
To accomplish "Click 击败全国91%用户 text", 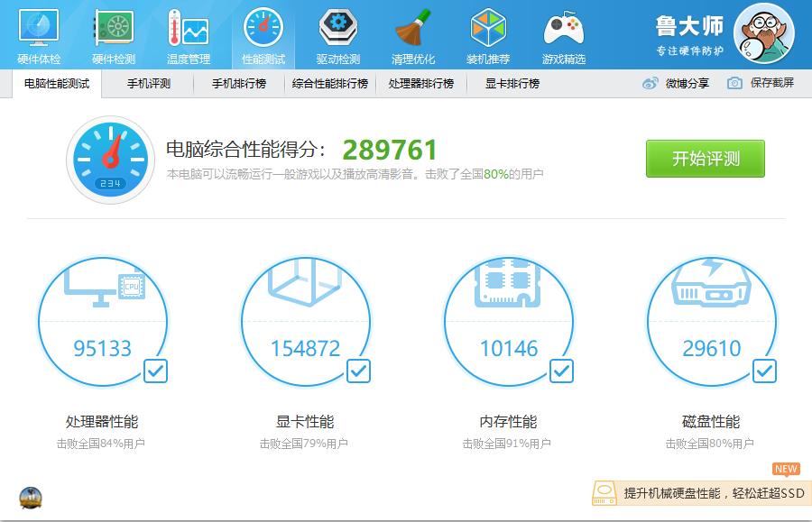I will pyautogui.click(x=506, y=444).
